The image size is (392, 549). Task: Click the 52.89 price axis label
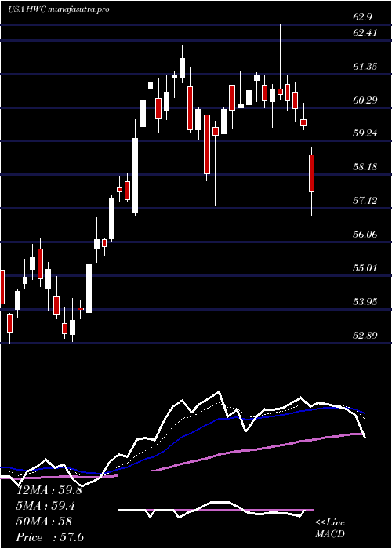365,336
